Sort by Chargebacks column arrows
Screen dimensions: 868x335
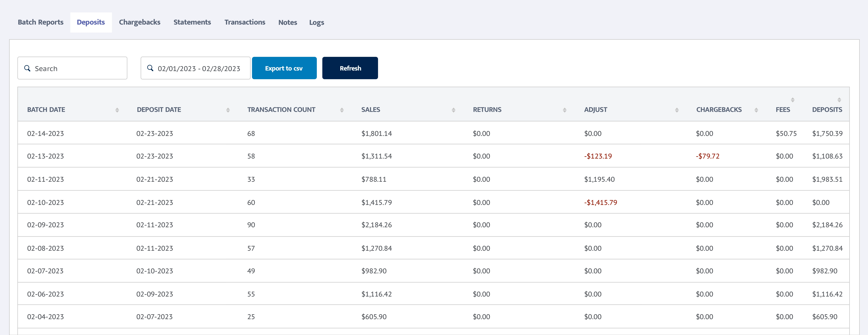coord(756,110)
